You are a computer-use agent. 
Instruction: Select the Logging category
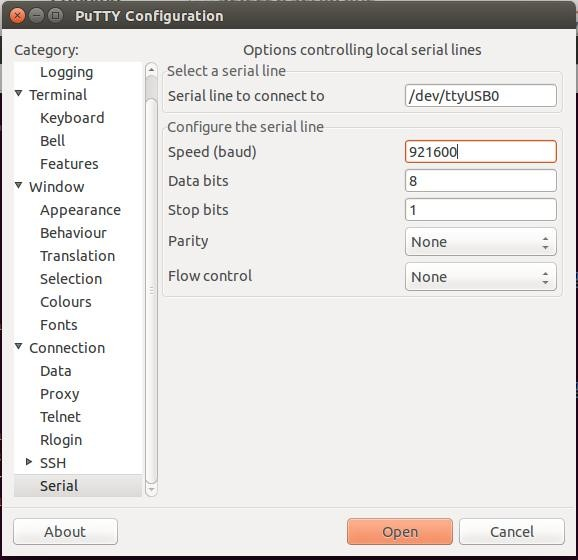[66, 72]
